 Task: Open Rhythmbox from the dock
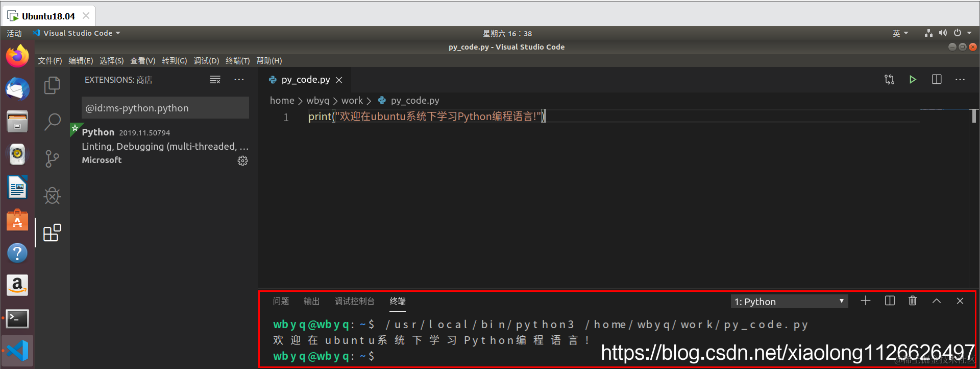click(x=17, y=154)
